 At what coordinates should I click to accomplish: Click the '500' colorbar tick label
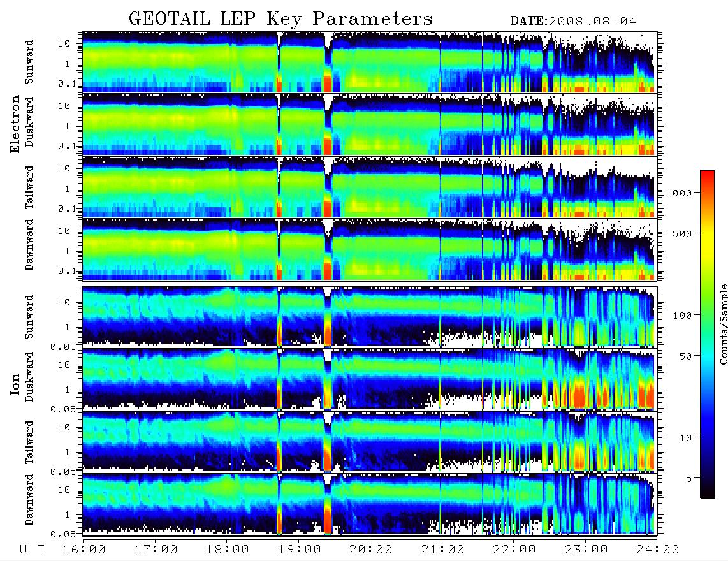click(x=683, y=233)
